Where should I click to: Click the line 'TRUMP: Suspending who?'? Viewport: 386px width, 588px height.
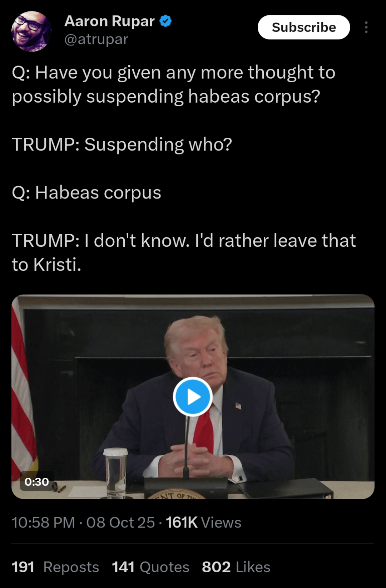click(122, 144)
